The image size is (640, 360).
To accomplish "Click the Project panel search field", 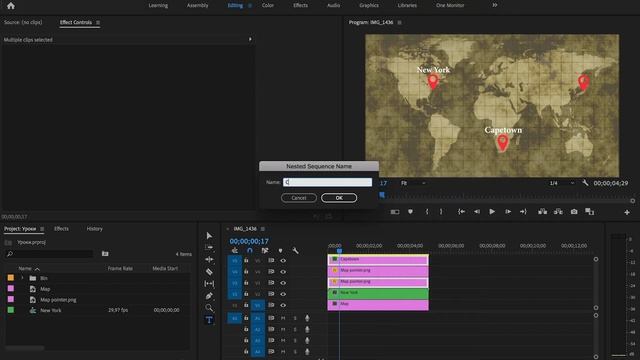I will (50, 254).
